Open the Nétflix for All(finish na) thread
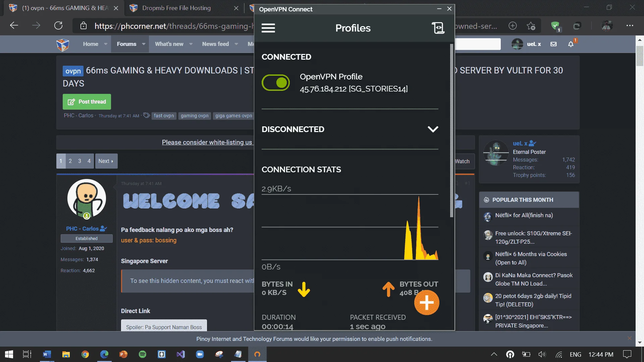The image size is (644, 362). pyautogui.click(x=524, y=215)
